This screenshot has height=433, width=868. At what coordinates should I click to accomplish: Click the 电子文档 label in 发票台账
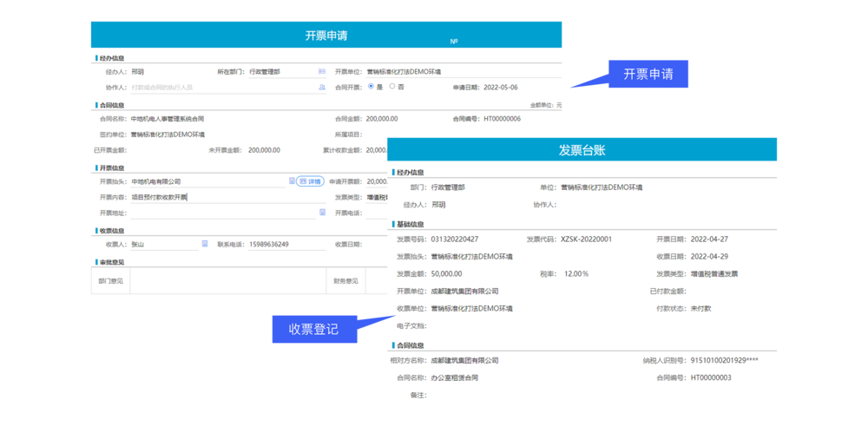point(411,325)
